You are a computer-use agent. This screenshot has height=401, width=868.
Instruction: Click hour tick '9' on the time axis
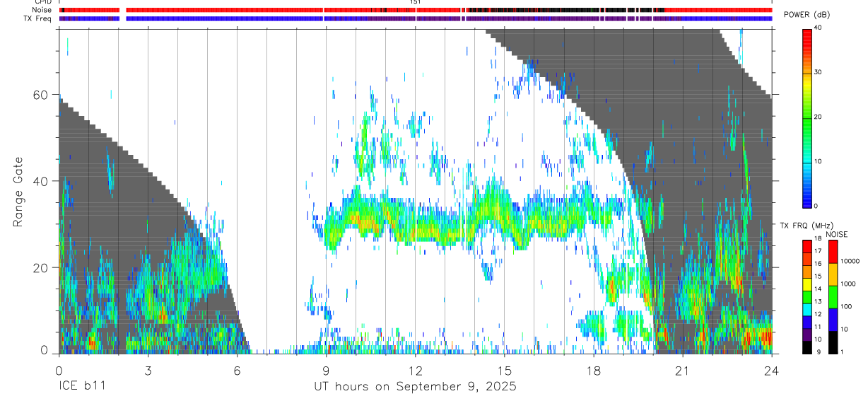pyautogui.click(x=326, y=370)
